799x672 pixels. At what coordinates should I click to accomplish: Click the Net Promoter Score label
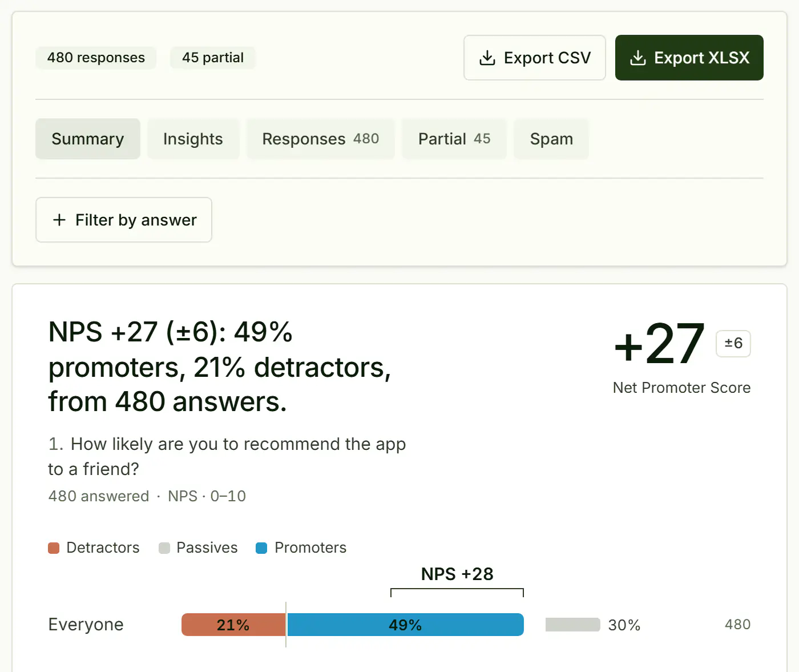coord(681,388)
